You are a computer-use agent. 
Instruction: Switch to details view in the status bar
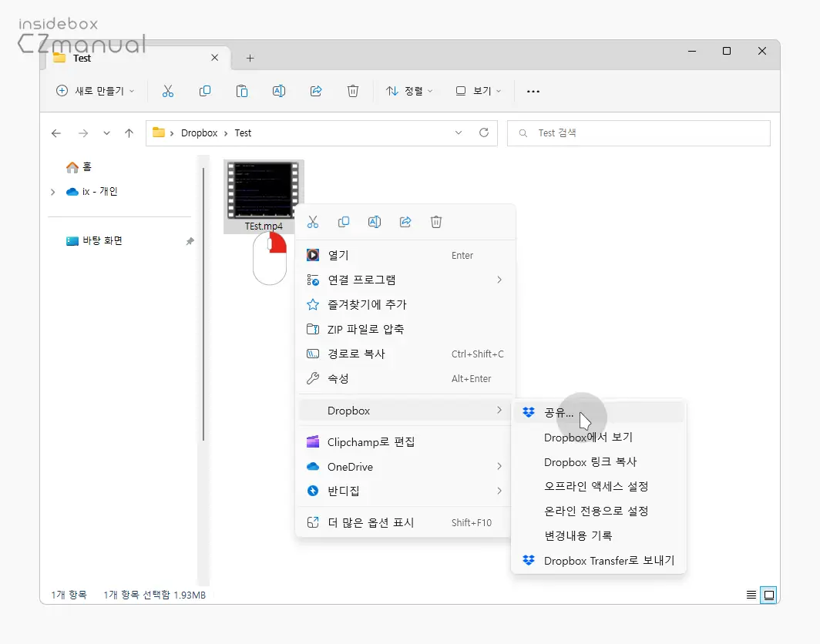pos(751,595)
